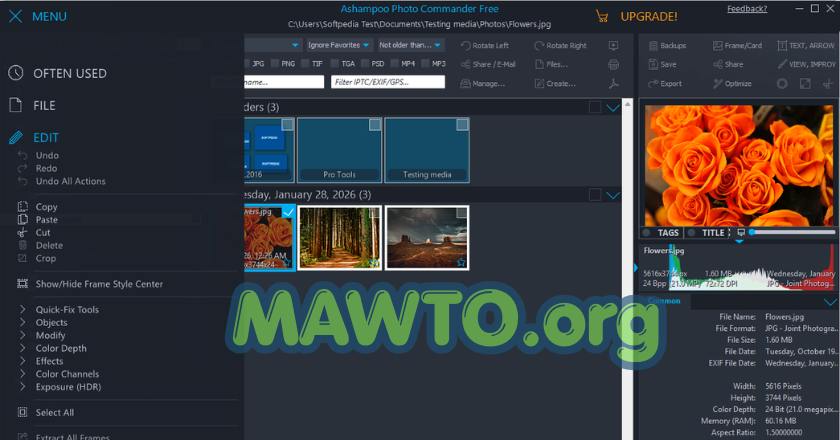Open the Backups tool
This screenshot has height=440, width=840.
tap(667, 46)
